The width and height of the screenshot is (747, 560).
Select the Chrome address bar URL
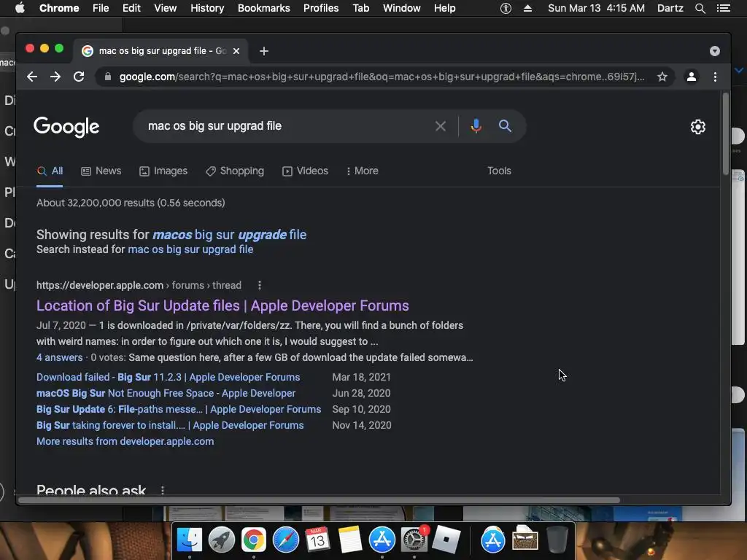(381, 77)
